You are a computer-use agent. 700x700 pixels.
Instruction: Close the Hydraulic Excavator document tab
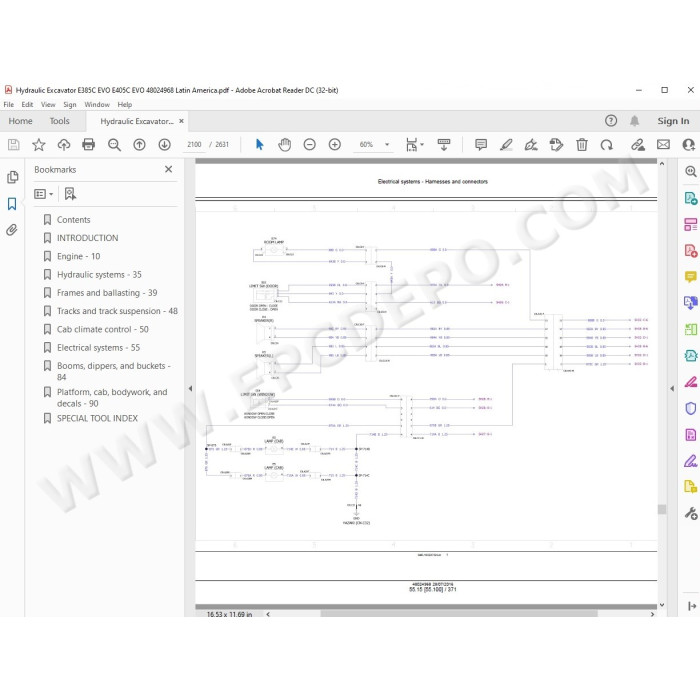point(181,121)
